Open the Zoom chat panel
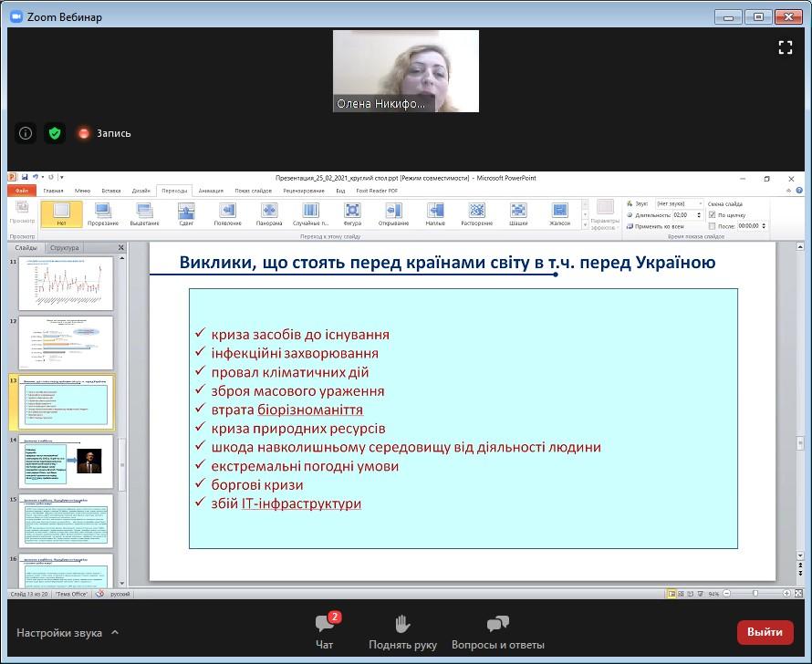The width and height of the screenshot is (812, 664). (324, 631)
